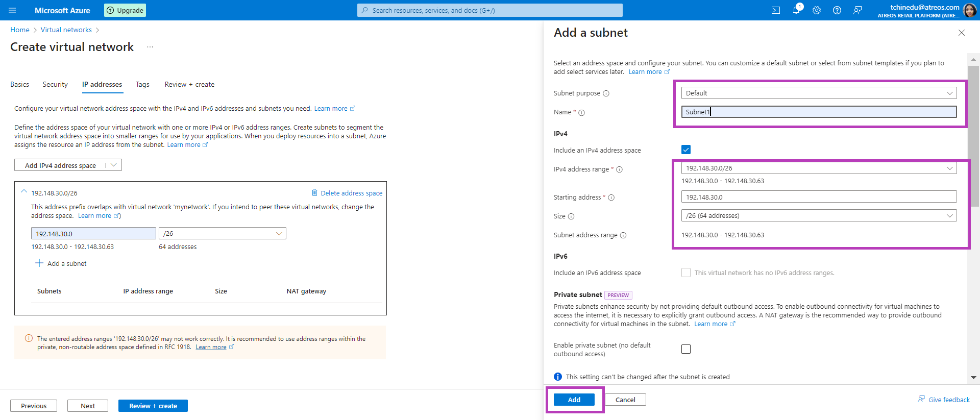Click the Upgrade button in the header
The image size is (980, 420).
click(x=125, y=10)
